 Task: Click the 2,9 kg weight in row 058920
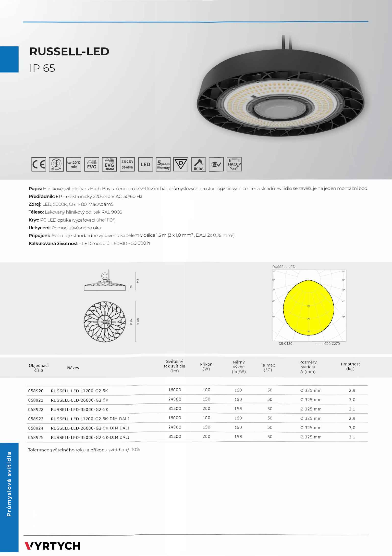click(352, 390)
